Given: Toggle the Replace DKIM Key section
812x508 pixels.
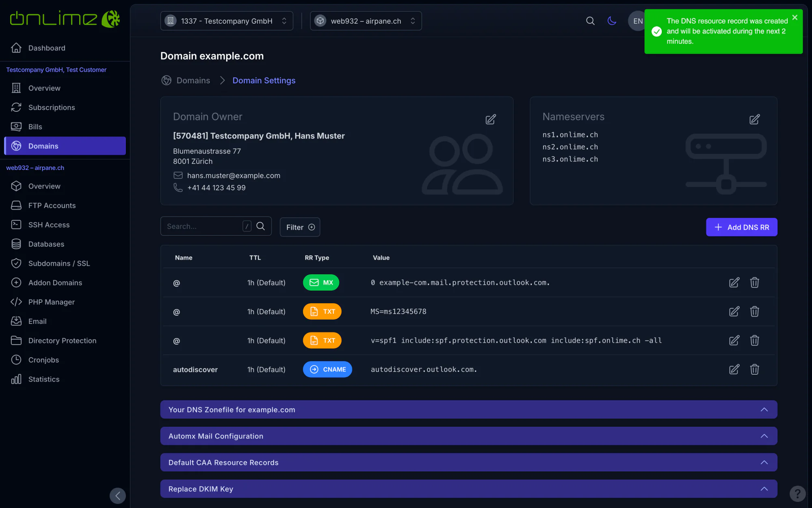Looking at the screenshot, I should [469, 489].
